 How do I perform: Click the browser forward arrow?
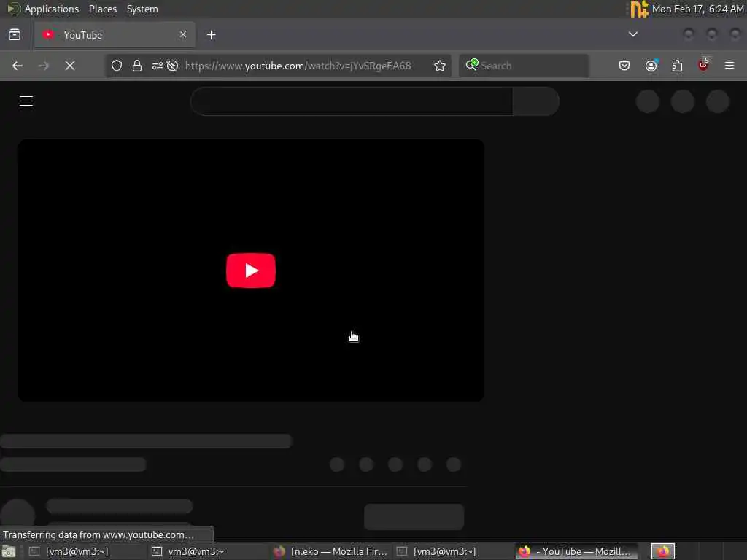pos(43,66)
